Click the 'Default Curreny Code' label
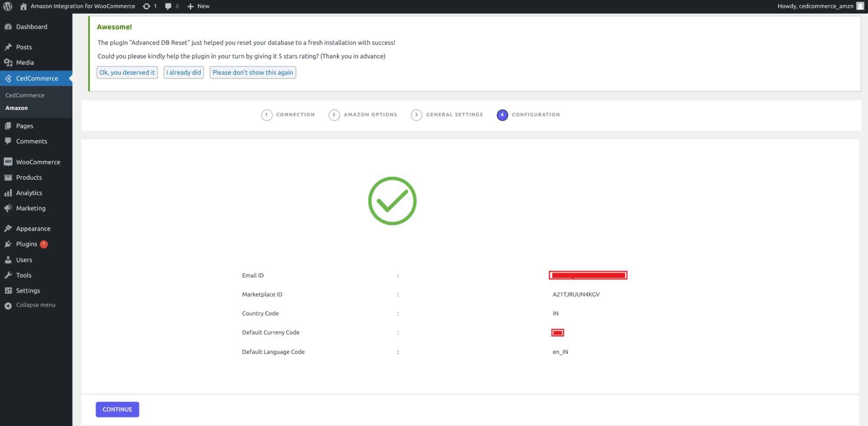868x426 pixels. tap(271, 333)
